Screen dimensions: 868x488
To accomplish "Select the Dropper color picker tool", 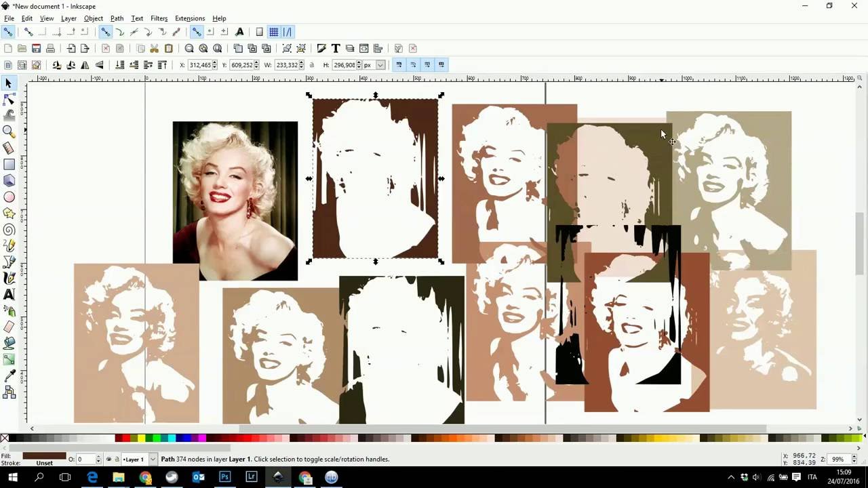I will [9, 375].
